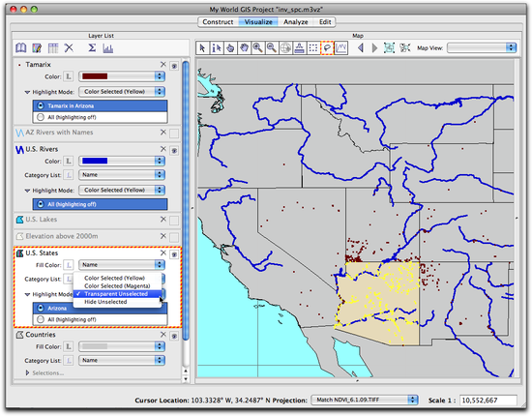Select the arrow pointer tool
The image size is (532, 416).
point(202,47)
